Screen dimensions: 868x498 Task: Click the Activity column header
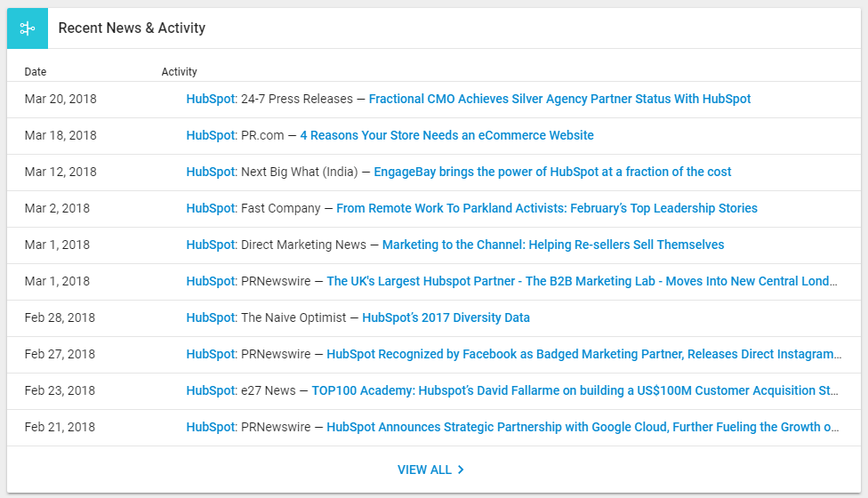point(180,72)
